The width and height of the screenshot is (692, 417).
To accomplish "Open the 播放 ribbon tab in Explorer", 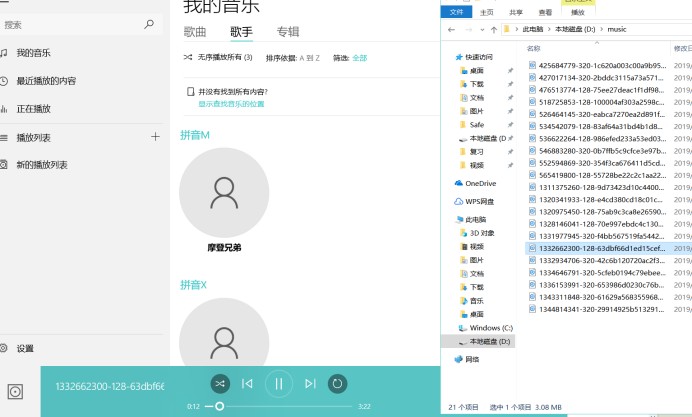I will [x=578, y=12].
